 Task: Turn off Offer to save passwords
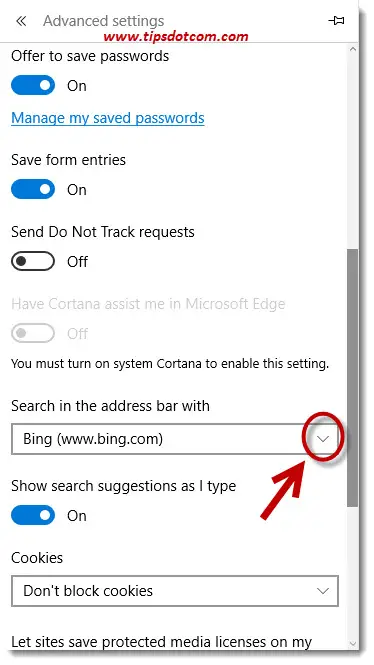coord(33,85)
